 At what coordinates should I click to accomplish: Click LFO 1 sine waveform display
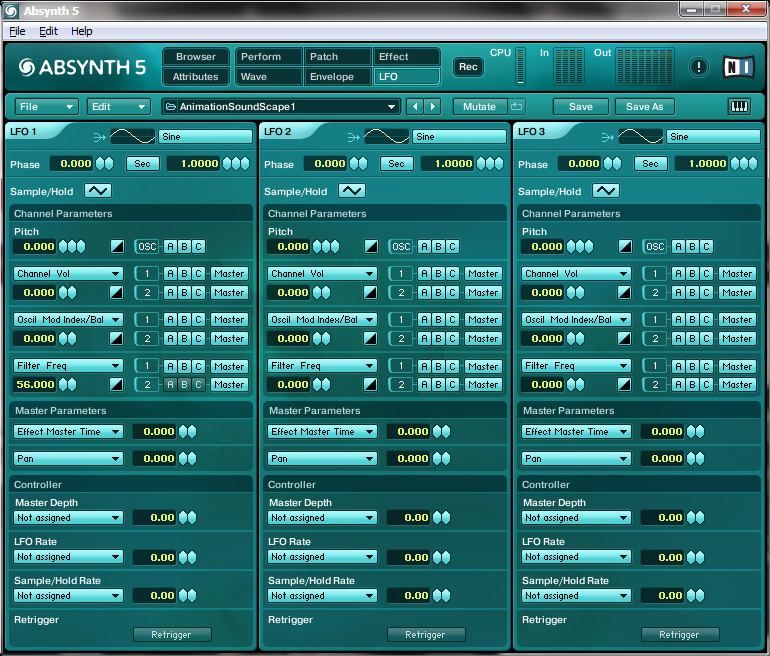click(x=133, y=137)
